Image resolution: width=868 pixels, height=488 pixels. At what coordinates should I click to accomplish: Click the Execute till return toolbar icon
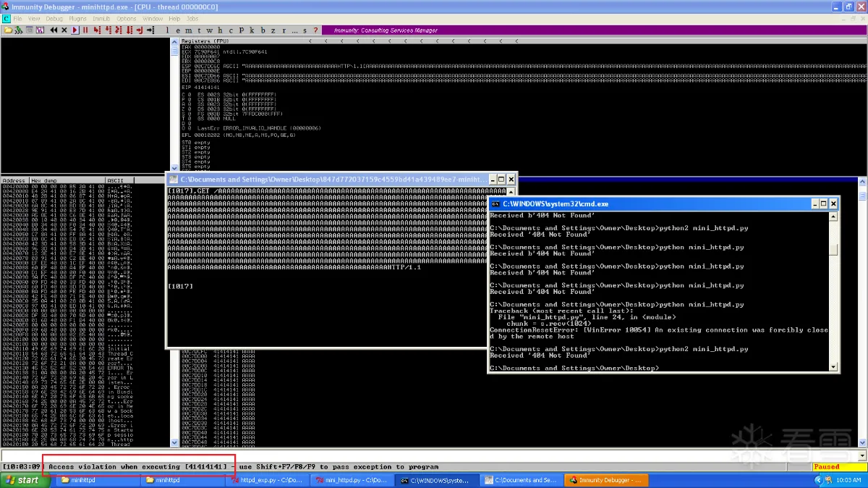(140, 30)
